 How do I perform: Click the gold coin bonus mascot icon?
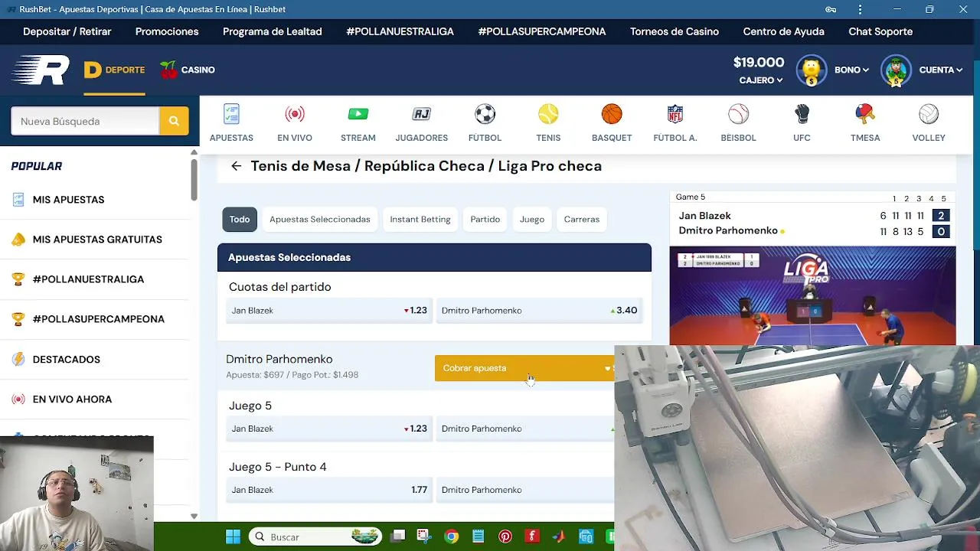[811, 70]
